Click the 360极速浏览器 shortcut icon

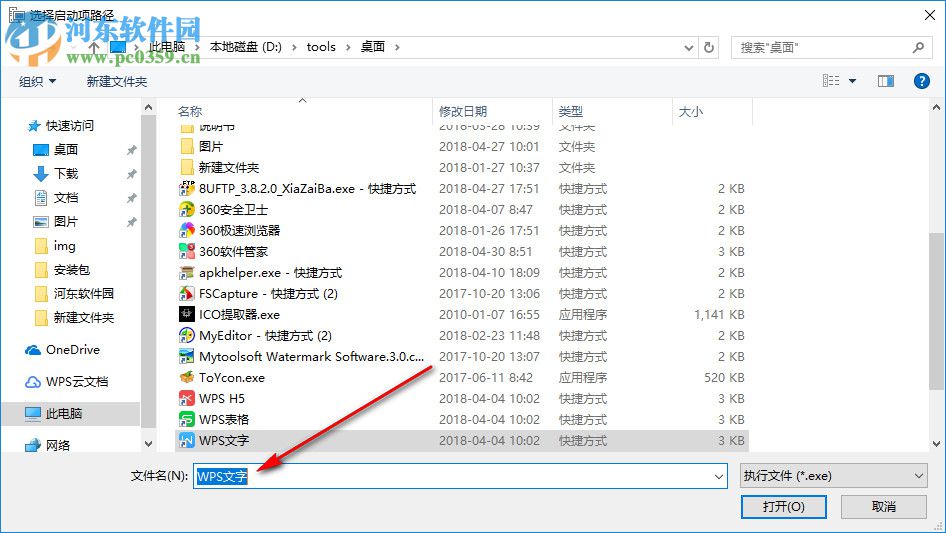click(187, 231)
